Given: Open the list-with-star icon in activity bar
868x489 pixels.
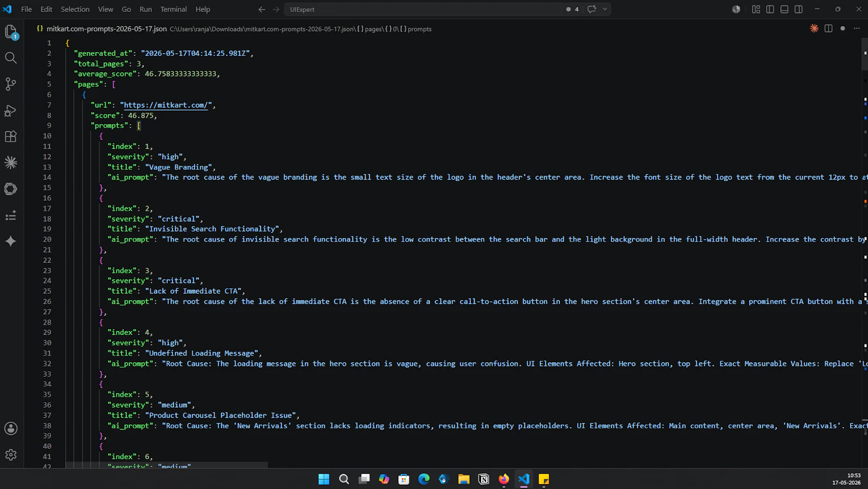Looking at the screenshot, I should (11, 215).
